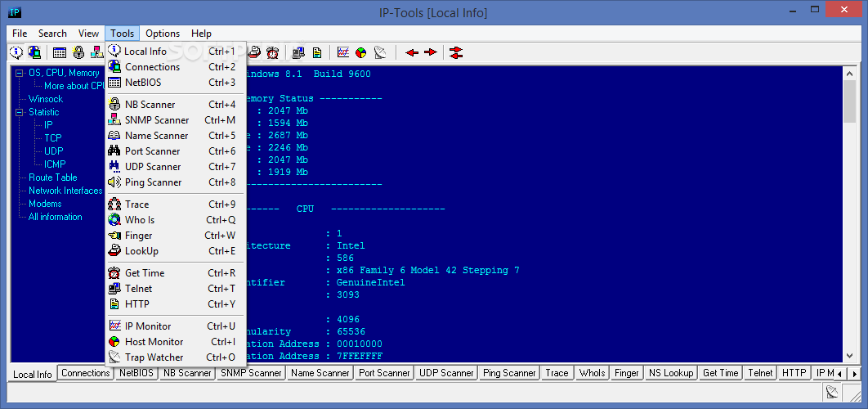Viewport: 868px width, 409px height.
Task: Click the Telnet computers toolbar icon
Action: click(x=298, y=52)
